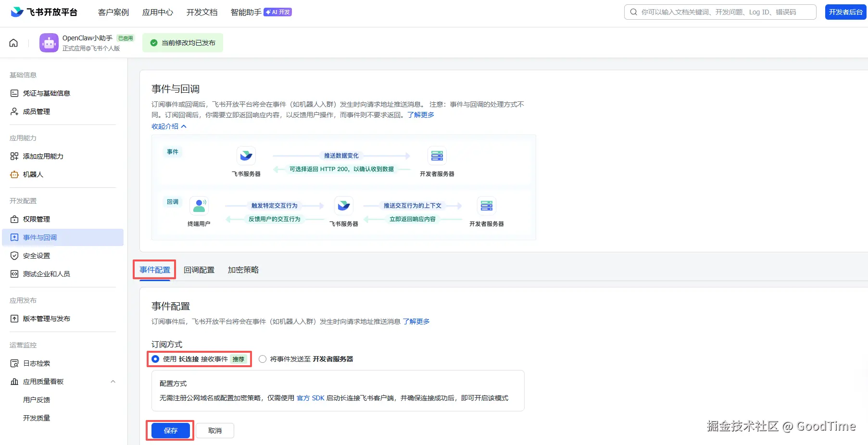Click the 推送交互行为的上下文 diagram label
This screenshot has width=868, height=445.
pyautogui.click(x=413, y=206)
